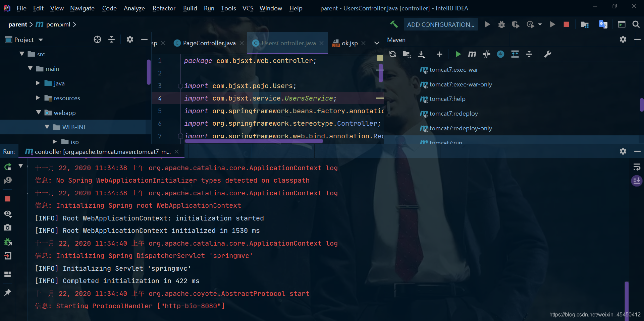Screen dimensions: 644x321
Task: Close the controller Run tab
Action: 176,152
